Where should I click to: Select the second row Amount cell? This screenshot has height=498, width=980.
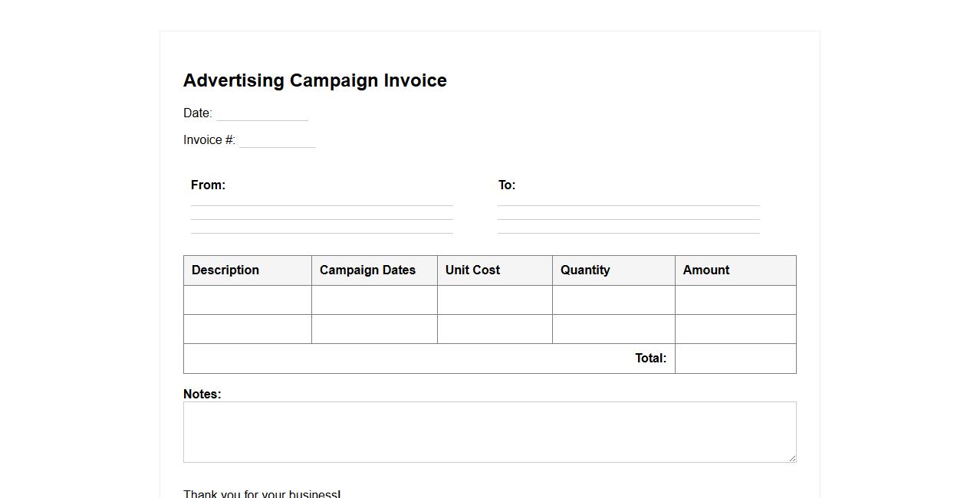point(735,329)
